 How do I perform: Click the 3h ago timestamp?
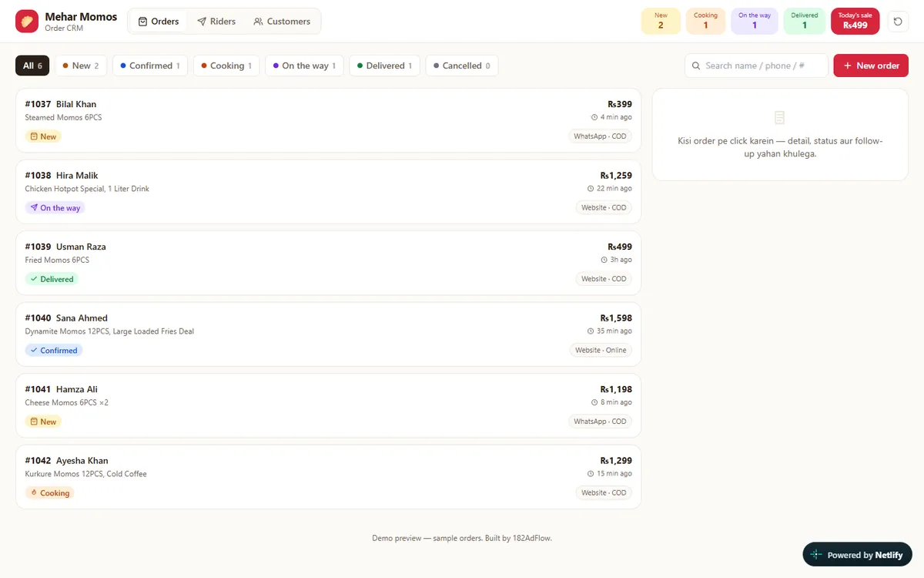click(621, 260)
